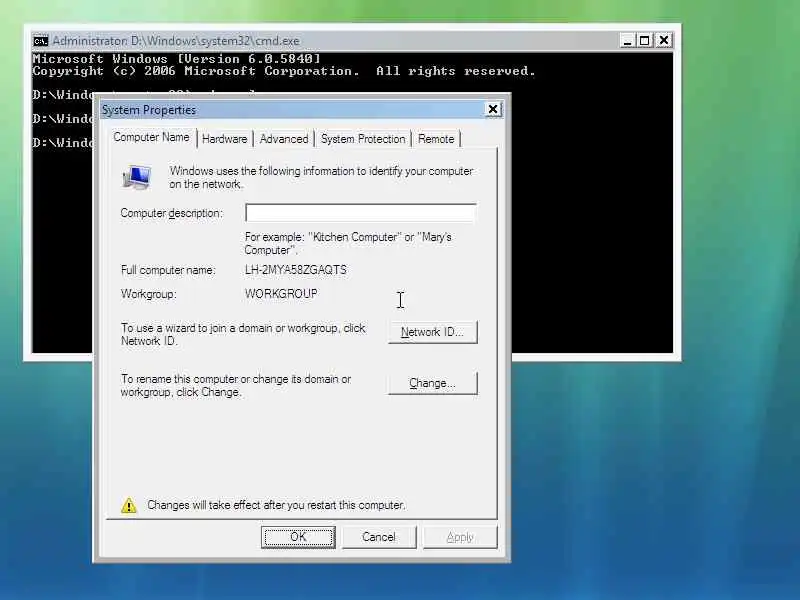Screen dimensions: 800x600
Task: Switch to the Hardware tab
Action: pyautogui.click(x=224, y=139)
